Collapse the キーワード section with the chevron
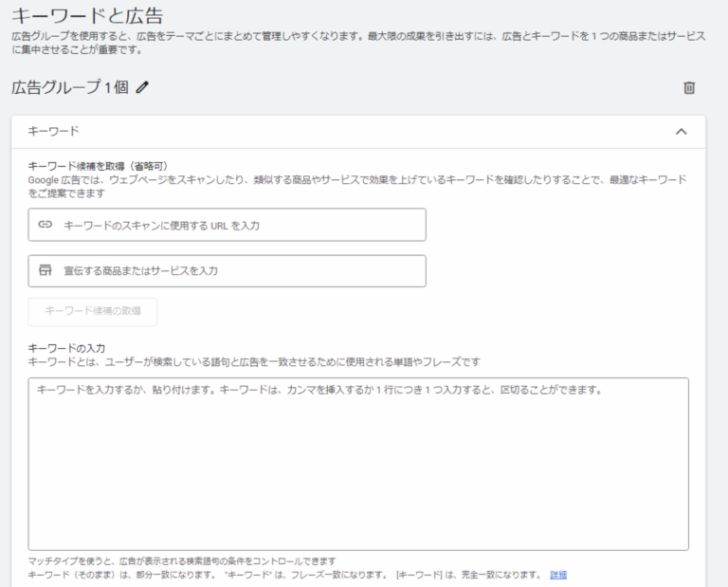This screenshot has height=587, width=728. 681,132
